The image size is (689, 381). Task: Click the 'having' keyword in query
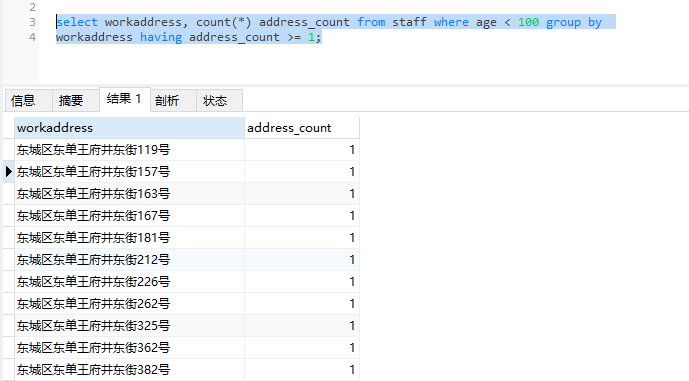tap(161, 37)
